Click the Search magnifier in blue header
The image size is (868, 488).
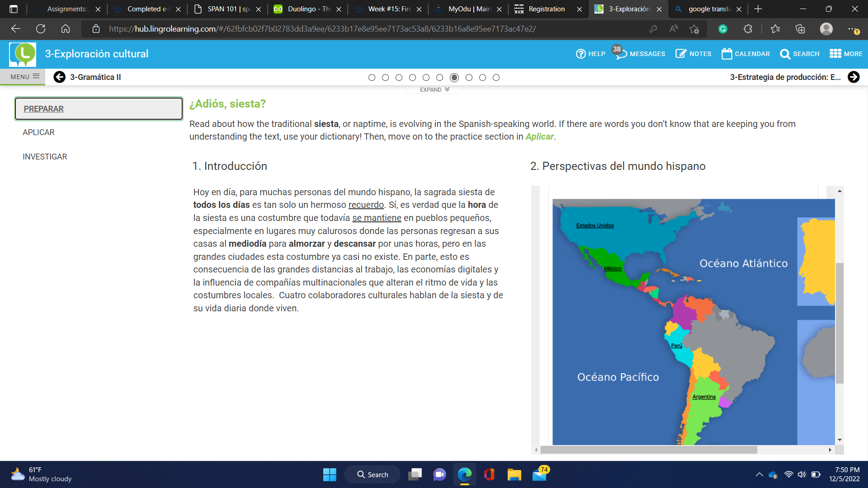(x=785, y=54)
